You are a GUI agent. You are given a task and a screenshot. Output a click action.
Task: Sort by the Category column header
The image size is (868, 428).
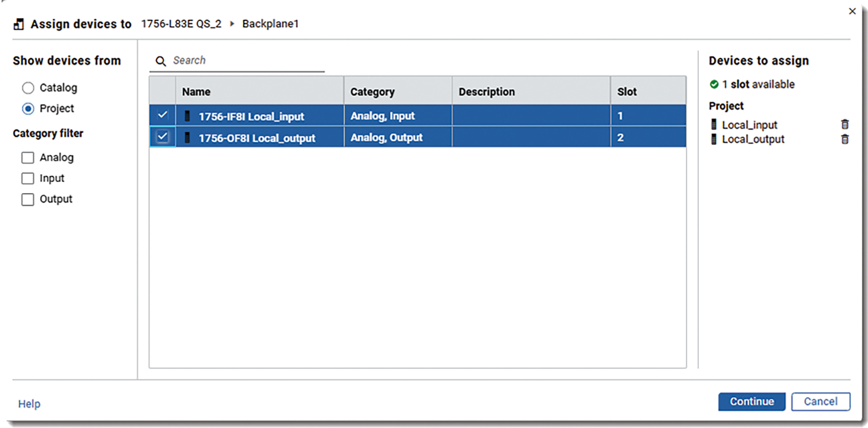coord(398,91)
